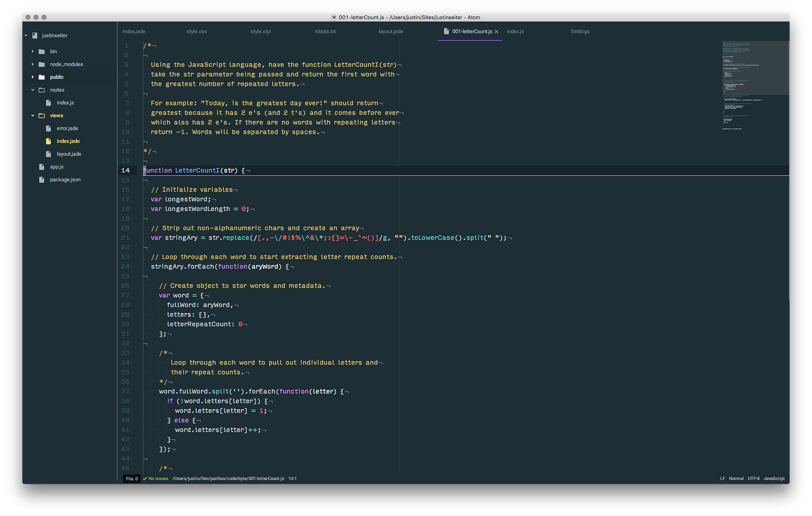Close the 001-letterCount.js tab
The height and width of the screenshot is (516, 812).
click(x=496, y=32)
